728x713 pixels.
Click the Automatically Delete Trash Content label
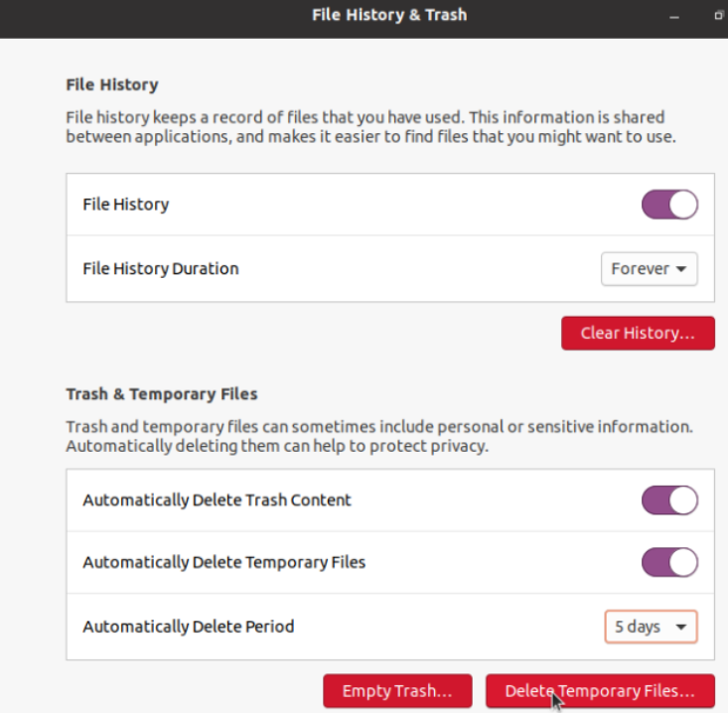click(217, 500)
